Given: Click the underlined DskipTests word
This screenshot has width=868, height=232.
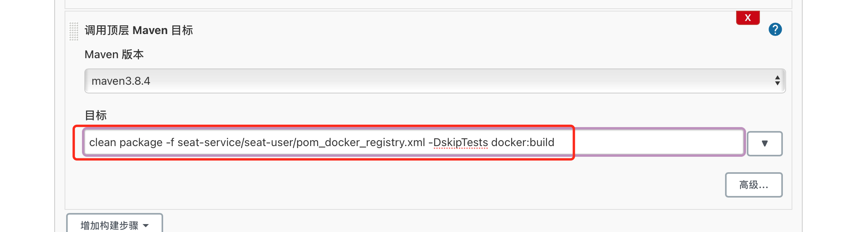Looking at the screenshot, I should point(461,143).
